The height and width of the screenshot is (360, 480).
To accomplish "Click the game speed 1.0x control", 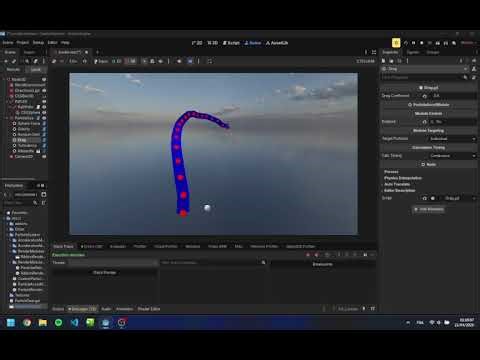I will (x=73, y=61).
